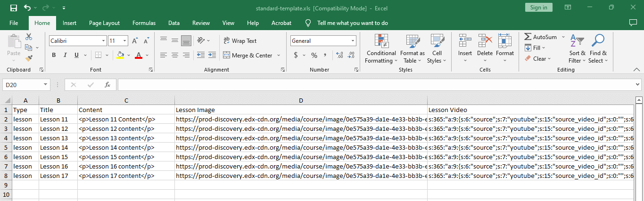
Task: Open the Name Box dropdown arrow
Action: tap(46, 85)
